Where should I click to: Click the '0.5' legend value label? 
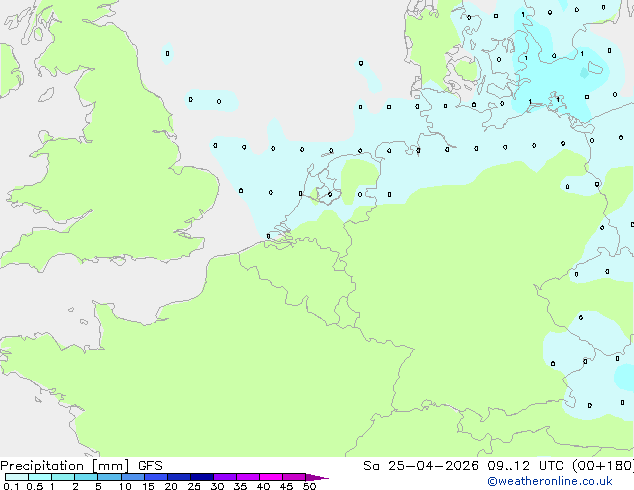(x=35, y=486)
